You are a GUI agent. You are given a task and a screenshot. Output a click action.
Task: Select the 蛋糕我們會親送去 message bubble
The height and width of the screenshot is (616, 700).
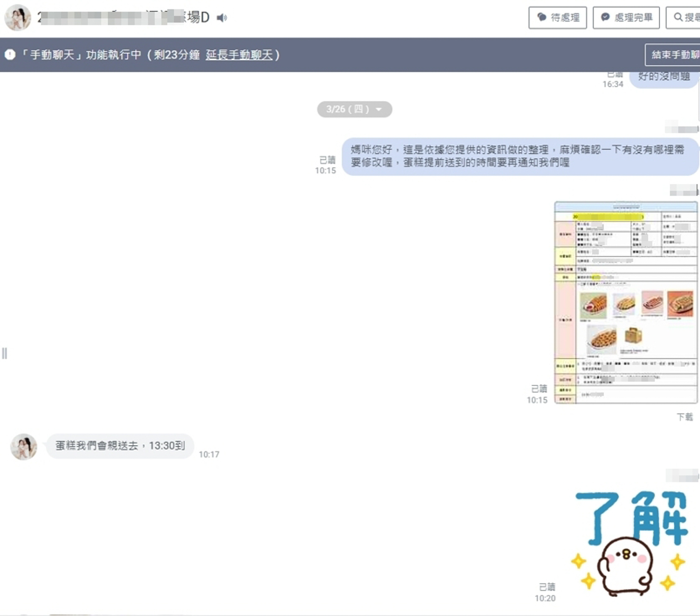[120, 446]
